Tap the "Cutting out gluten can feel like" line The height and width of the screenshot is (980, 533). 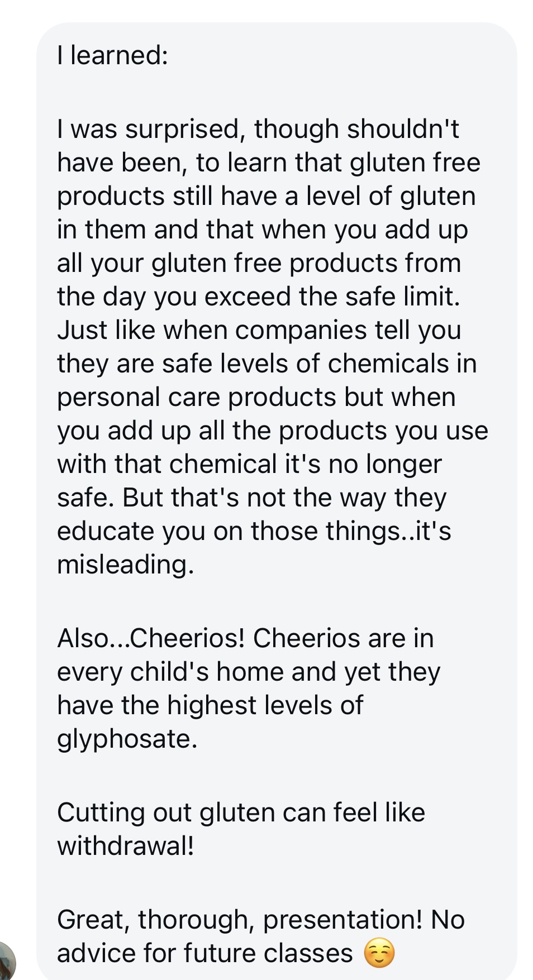[241, 812]
